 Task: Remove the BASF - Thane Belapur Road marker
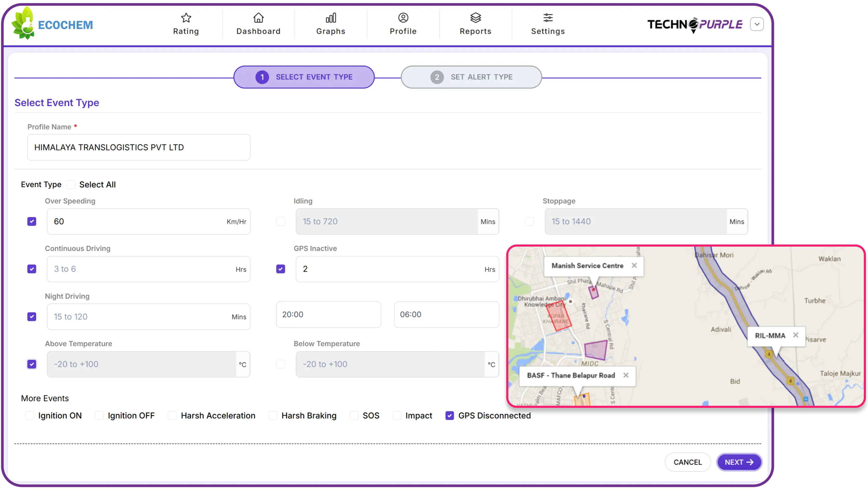[626, 375]
